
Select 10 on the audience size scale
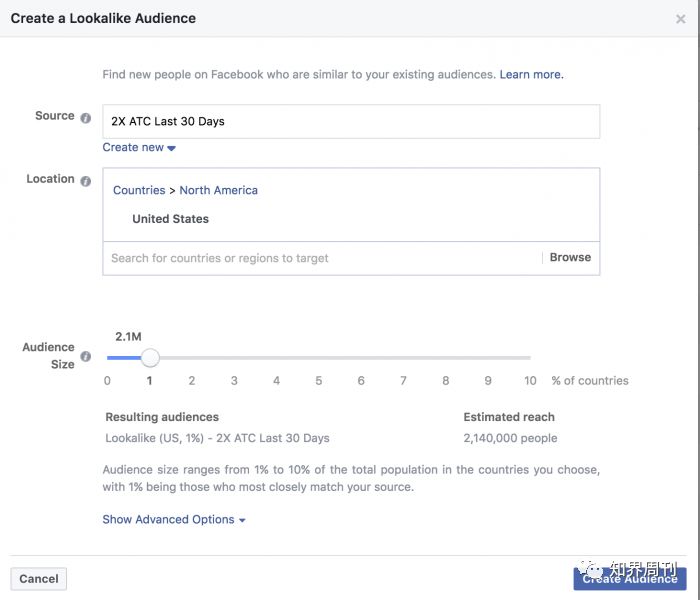(x=530, y=381)
